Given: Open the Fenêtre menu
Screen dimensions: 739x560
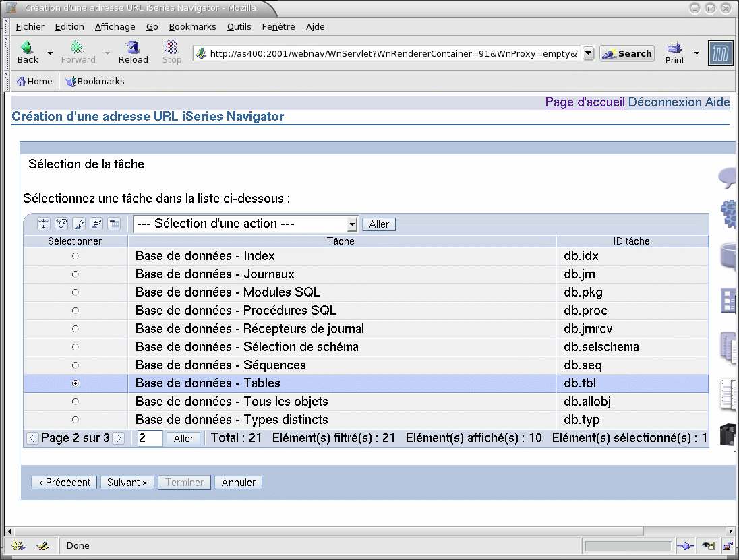Looking at the screenshot, I should (278, 27).
